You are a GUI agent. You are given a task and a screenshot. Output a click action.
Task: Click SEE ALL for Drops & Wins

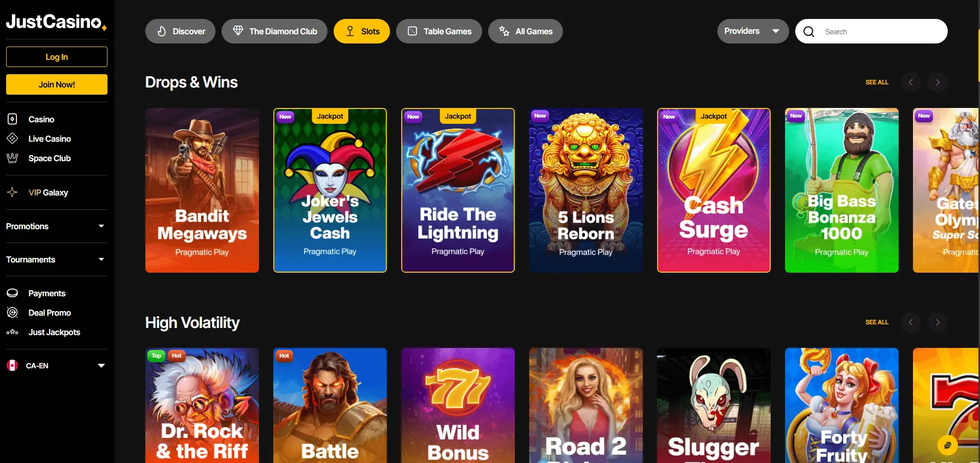tap(877, 82)
